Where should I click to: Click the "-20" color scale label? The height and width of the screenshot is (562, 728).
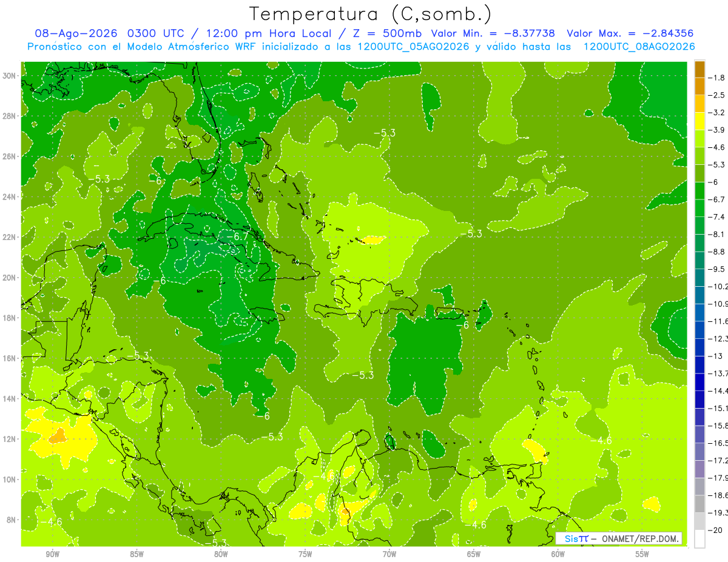tap(716, 530)
